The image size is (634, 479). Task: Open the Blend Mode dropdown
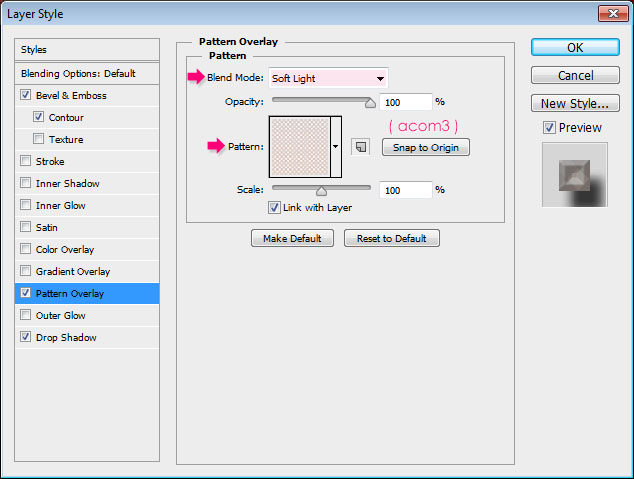point(328,78)
